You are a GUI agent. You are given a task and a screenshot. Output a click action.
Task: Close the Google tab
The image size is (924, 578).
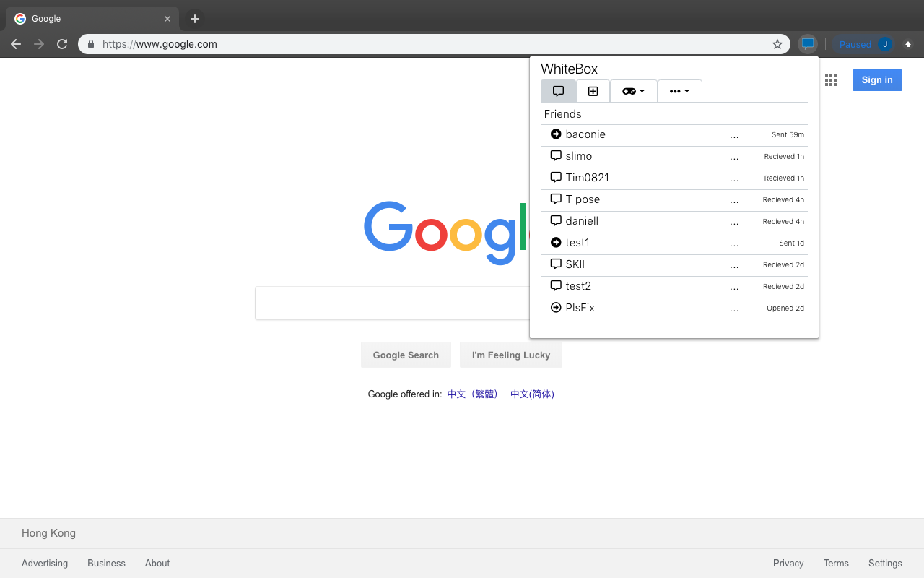(167, 19)
